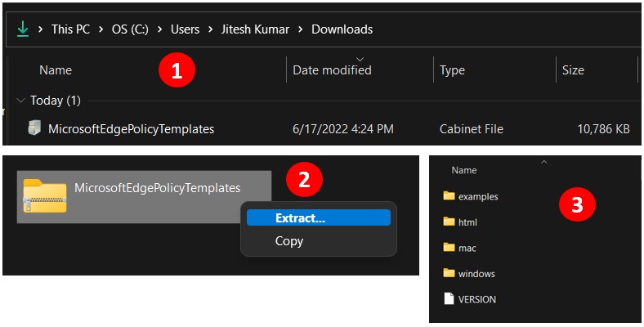The image size is (644, 327).
Task: Click the 'examples' folder name
Action: pos(478,197)
